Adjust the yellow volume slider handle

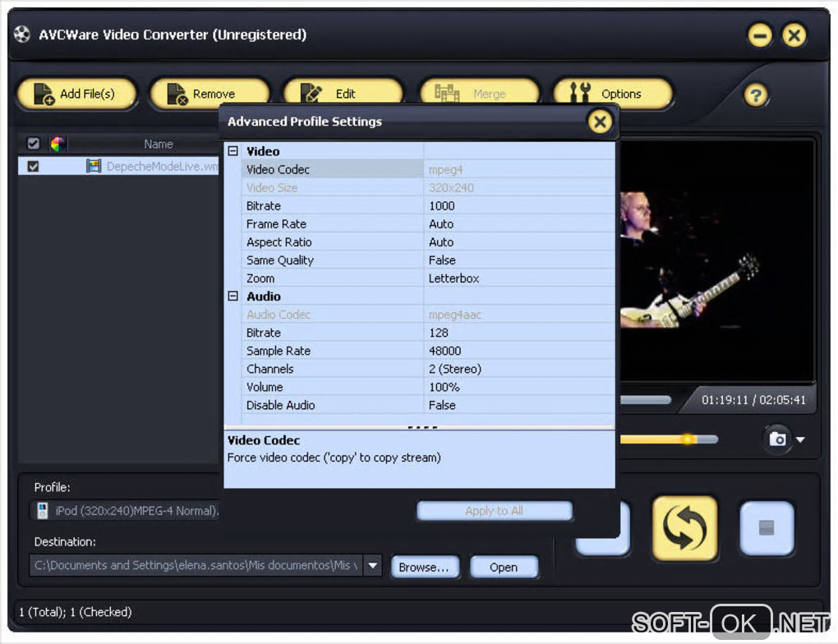click(688, 439)
